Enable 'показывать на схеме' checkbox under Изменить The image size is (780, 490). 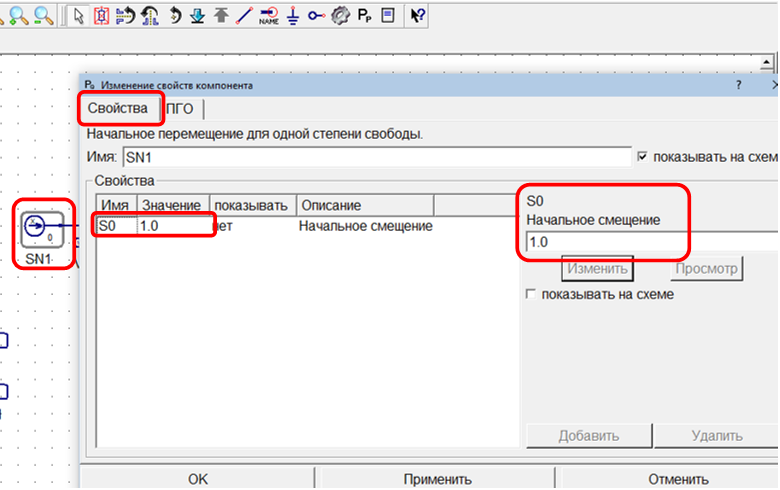[531, 294]
